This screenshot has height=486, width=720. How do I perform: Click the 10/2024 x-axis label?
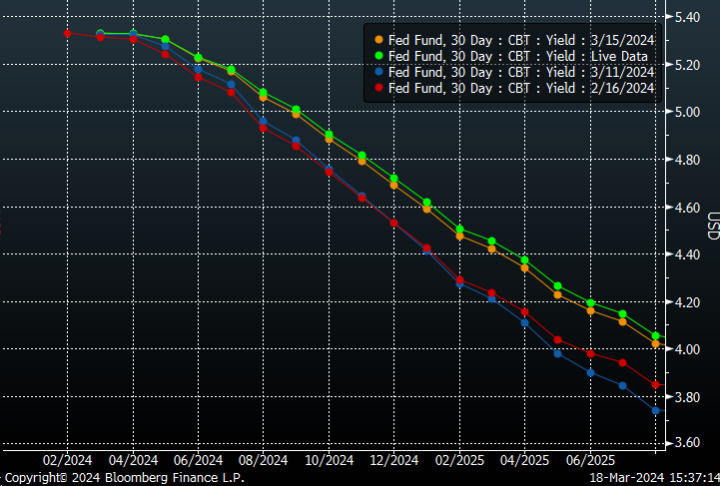(329, 460)
